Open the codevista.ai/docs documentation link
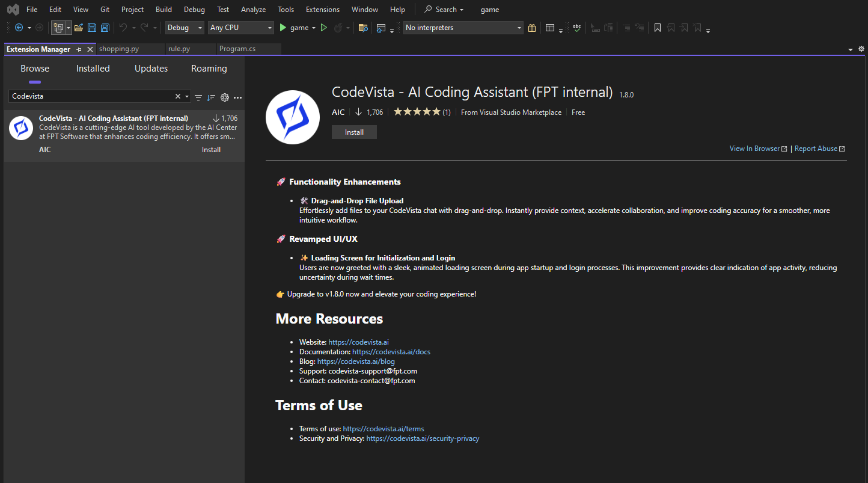This screenshot has height=483, width=868. pos(391,352)
